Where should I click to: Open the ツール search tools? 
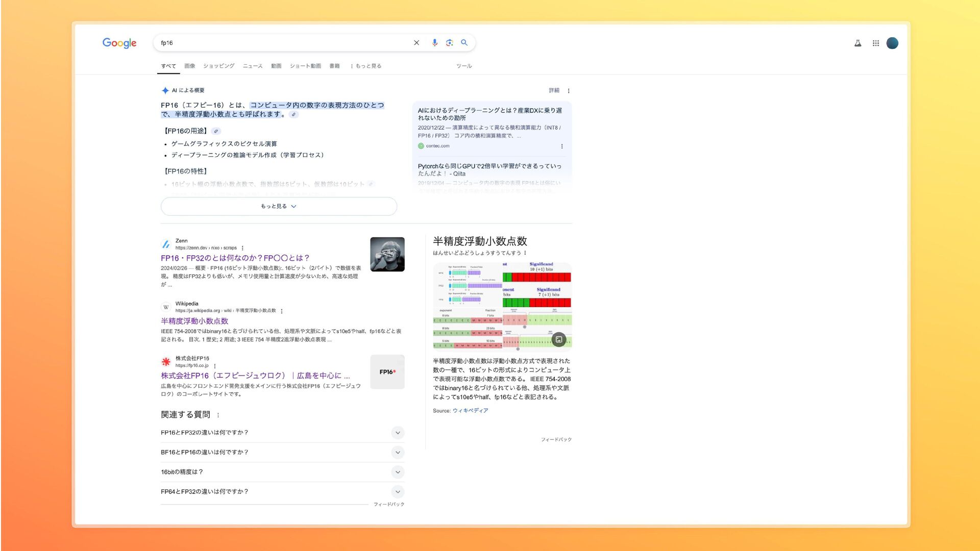(x=464, y=66)
